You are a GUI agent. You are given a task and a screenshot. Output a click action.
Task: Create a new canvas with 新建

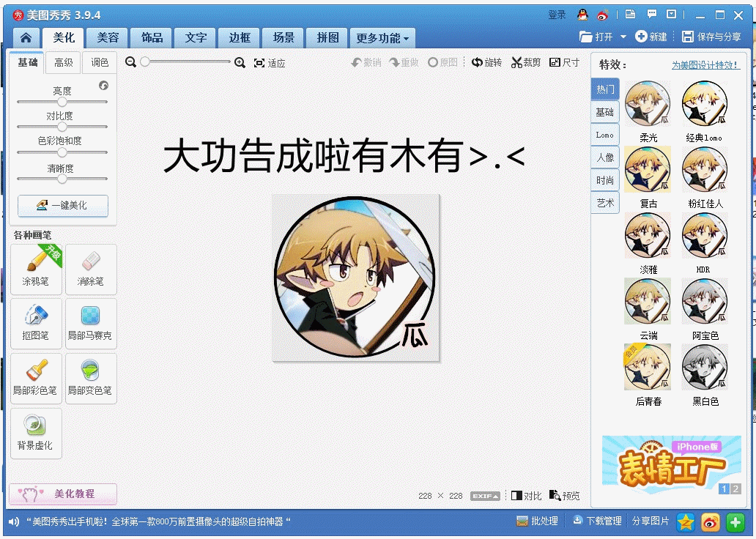click(x=651, y=37)
